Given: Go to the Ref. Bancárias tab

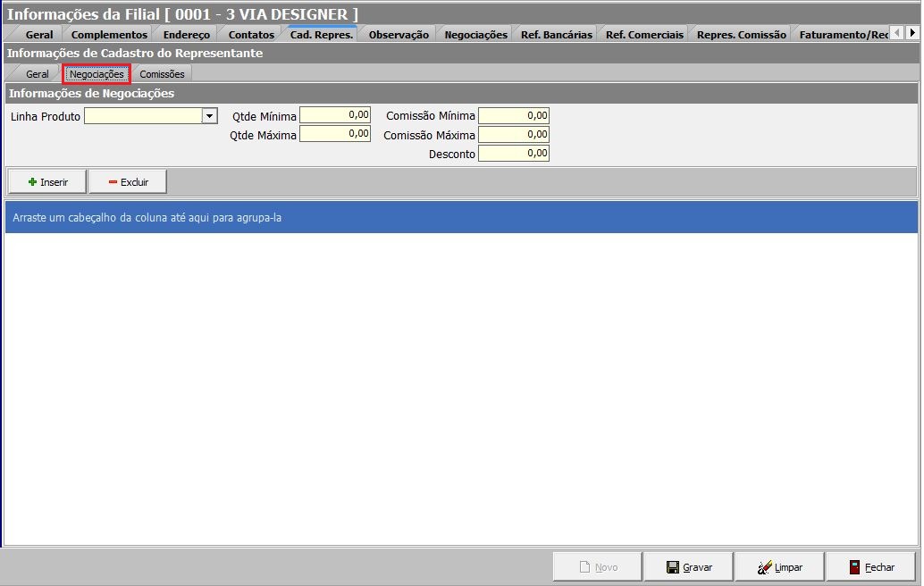Looking at the screenshot, I should pos(556,35).
